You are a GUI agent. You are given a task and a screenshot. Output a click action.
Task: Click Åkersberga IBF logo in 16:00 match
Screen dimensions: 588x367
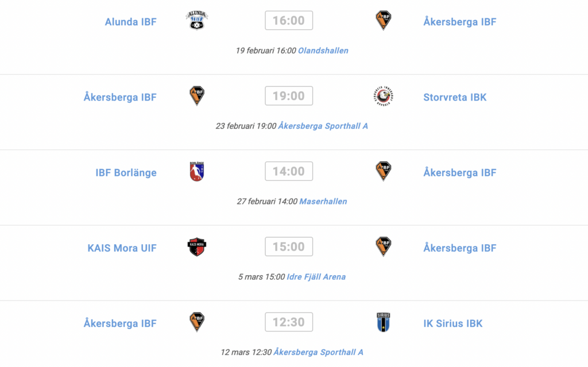pos(383,20)
